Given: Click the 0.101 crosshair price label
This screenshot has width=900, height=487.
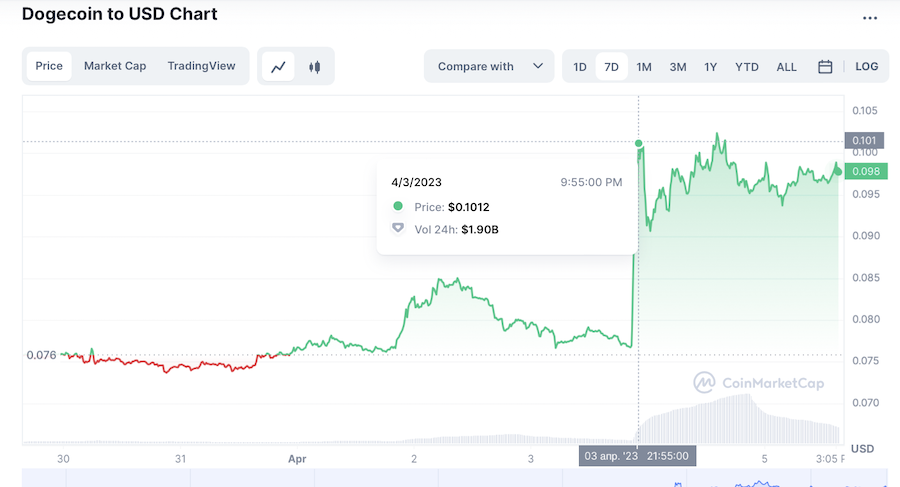Looking at the screenshot, I should [x=864, y=141].
